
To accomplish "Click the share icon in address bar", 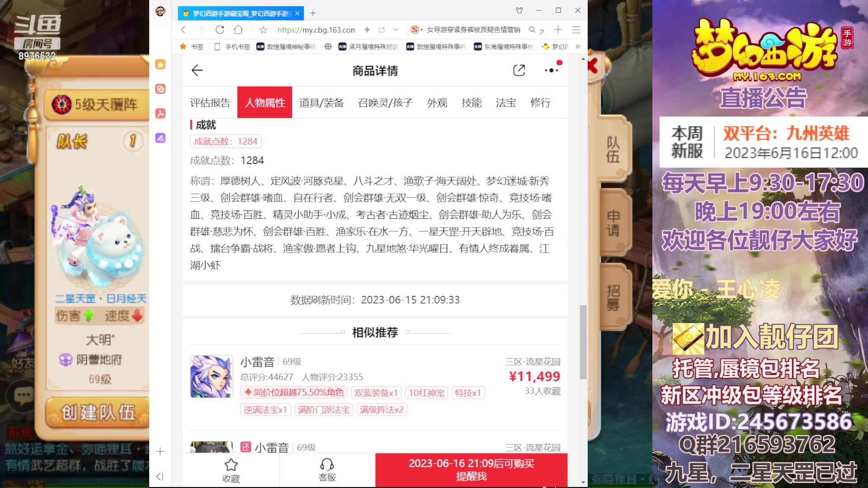I will (x=382, y=30).
